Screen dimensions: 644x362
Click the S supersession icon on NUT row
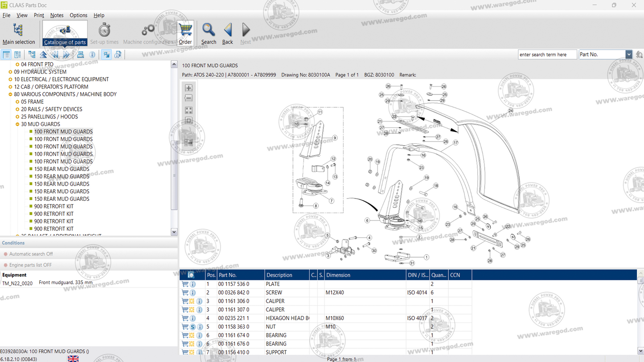tap(193, 327)
